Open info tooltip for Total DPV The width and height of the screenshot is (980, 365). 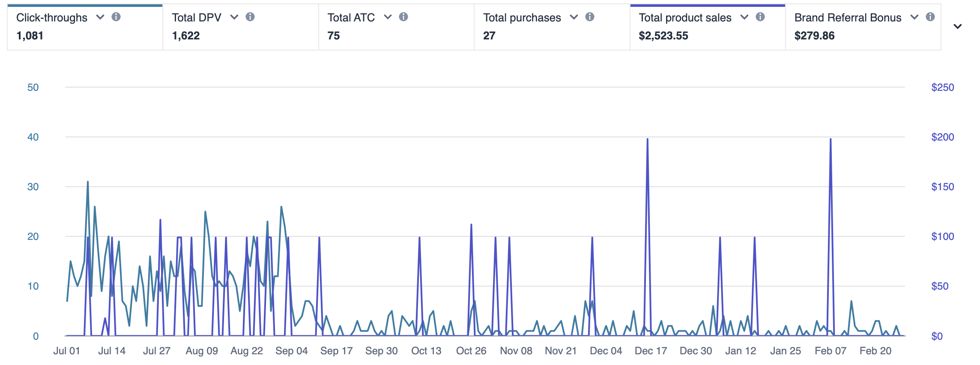click(250, 17)
